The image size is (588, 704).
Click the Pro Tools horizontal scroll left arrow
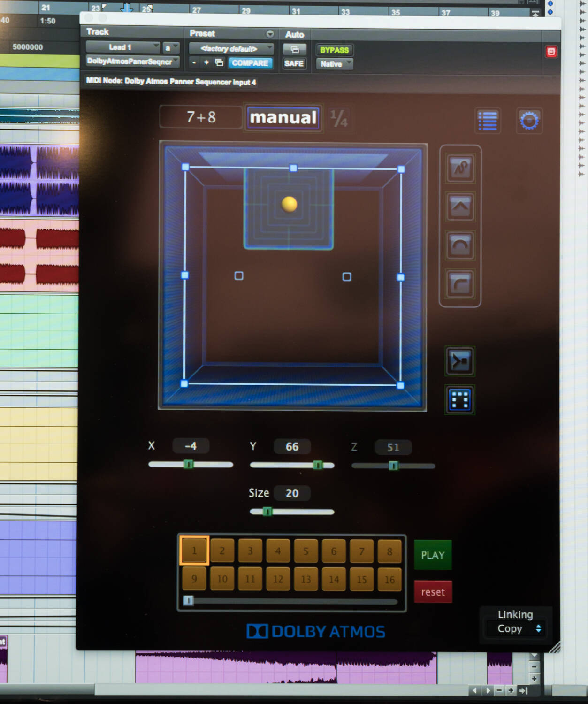tap(475, 690)
